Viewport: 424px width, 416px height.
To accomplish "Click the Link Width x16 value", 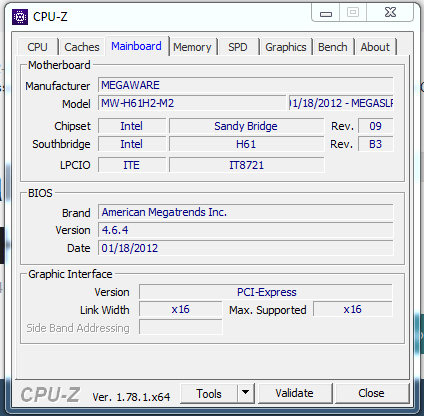I will 181,309.
